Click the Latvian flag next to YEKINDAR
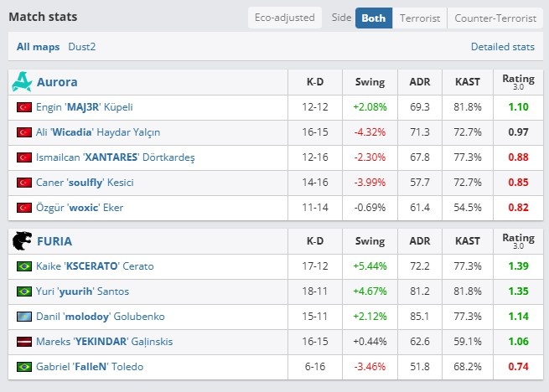 point(24,342)
